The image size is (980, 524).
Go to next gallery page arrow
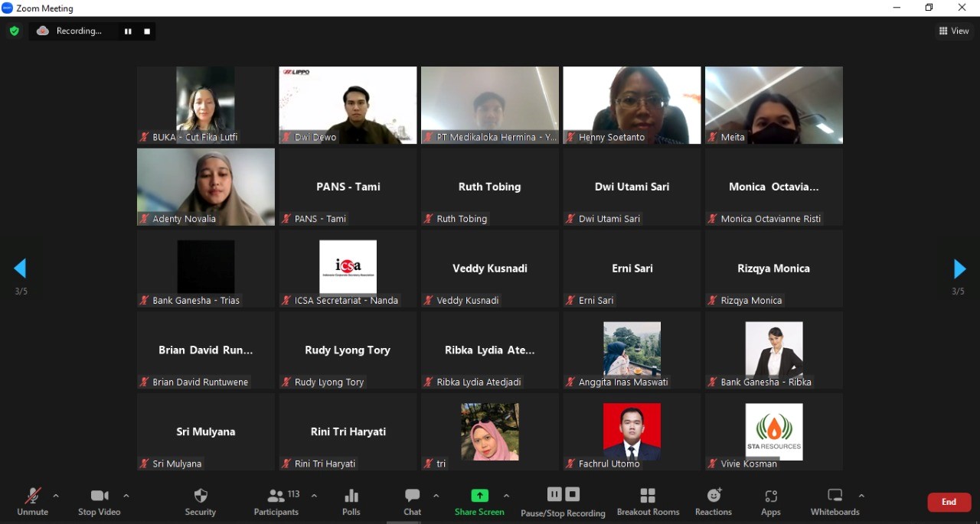point(959,269)
